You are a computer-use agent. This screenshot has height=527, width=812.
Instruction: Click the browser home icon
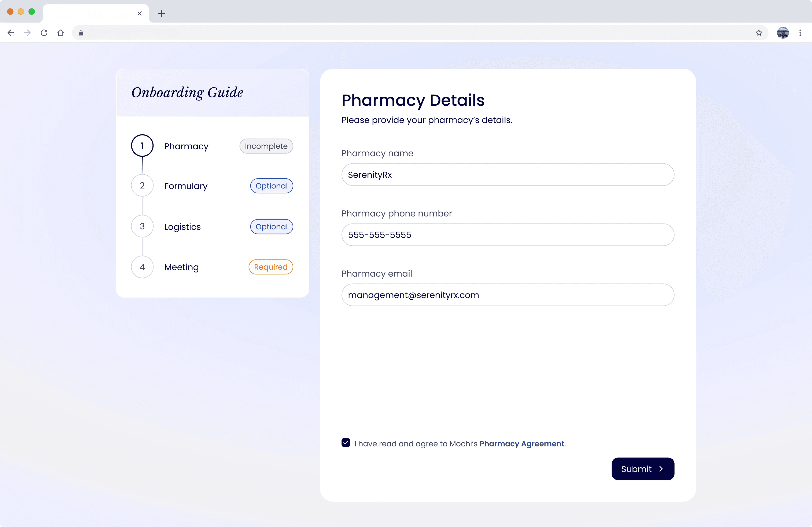point(61,33)
